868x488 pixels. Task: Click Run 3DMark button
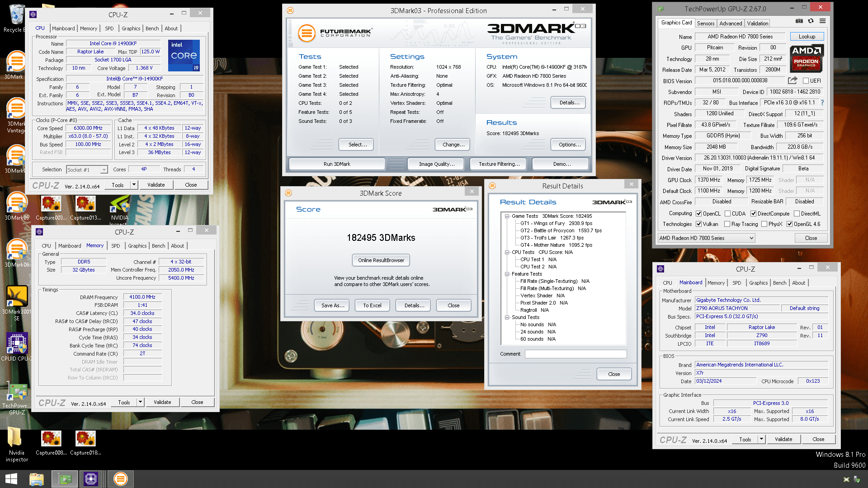click(337, 164)
